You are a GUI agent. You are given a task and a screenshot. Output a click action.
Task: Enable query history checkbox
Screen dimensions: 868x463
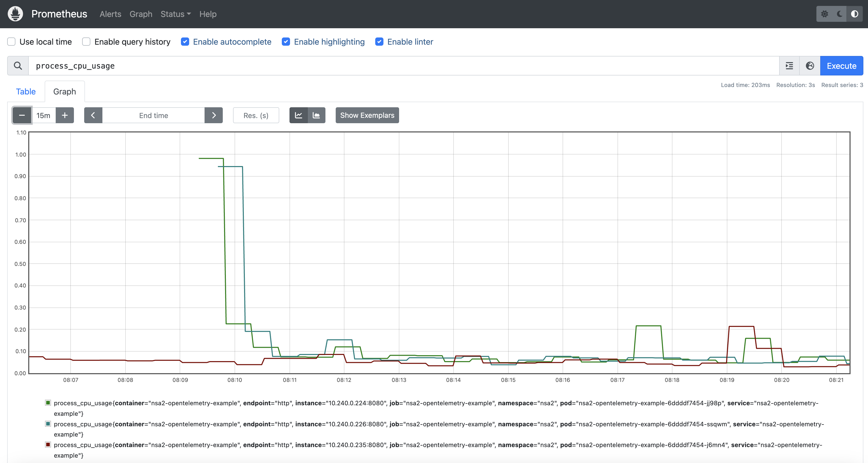(86, 42)
